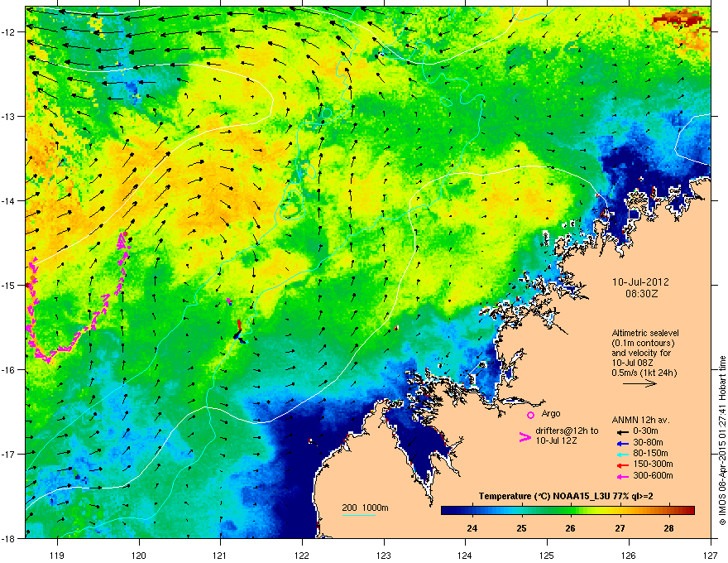Click the longitude axis label 120
The image size is (728, 563).
[x=139, y=555]
